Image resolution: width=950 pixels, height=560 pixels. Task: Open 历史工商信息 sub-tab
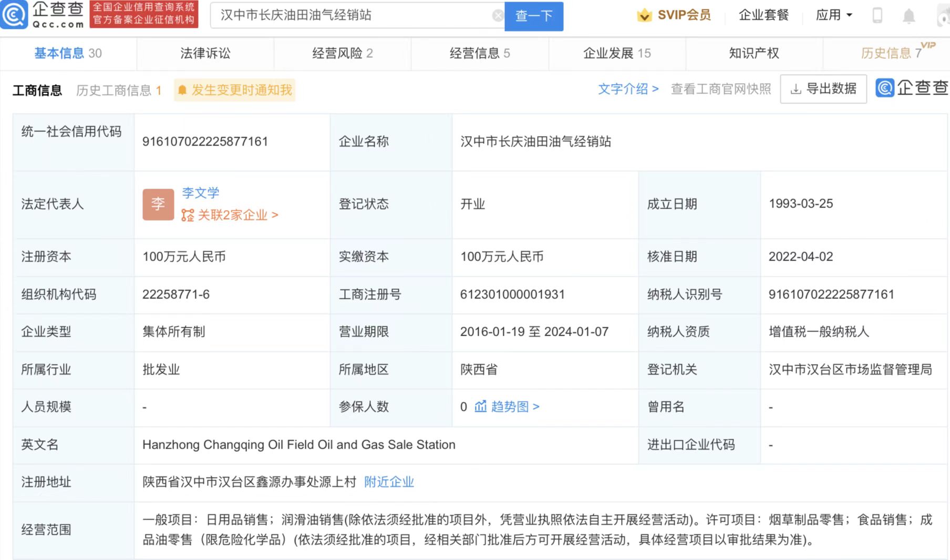118,90
